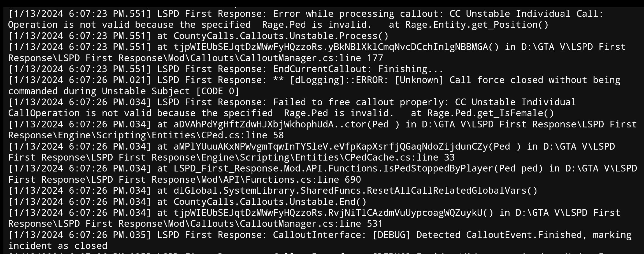Click the "Error while processing callout" log line
The image size is (644, 254).
333,14
